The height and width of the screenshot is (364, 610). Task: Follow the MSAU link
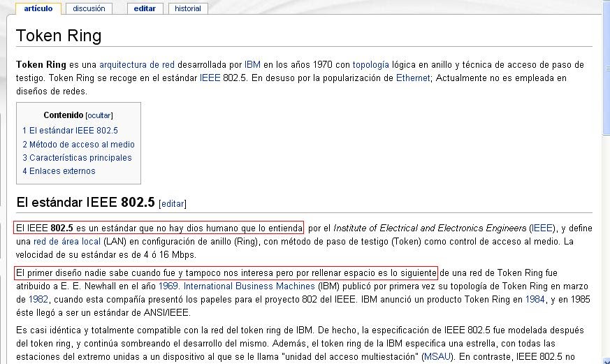tap(437, 356)
